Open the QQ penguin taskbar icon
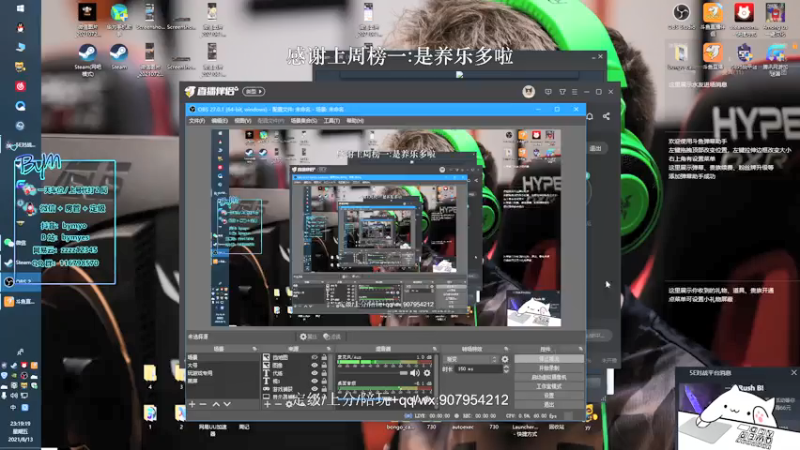Image resolution: width=800 pixels, height=450 pixels. [20, 28]
